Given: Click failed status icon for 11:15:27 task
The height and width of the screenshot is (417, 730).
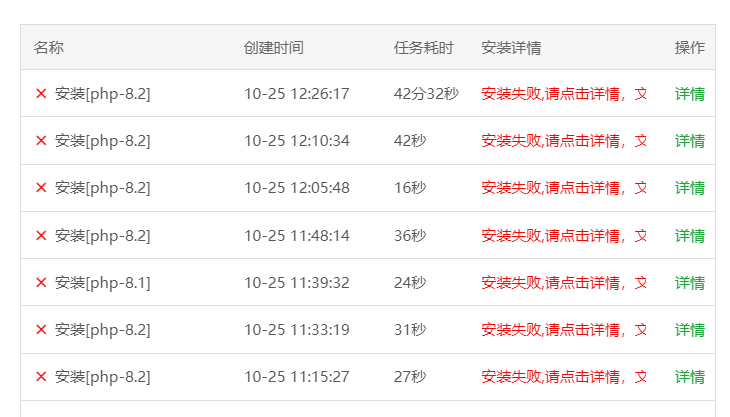Looking at the screenshot, I should [x=41, y=377].
